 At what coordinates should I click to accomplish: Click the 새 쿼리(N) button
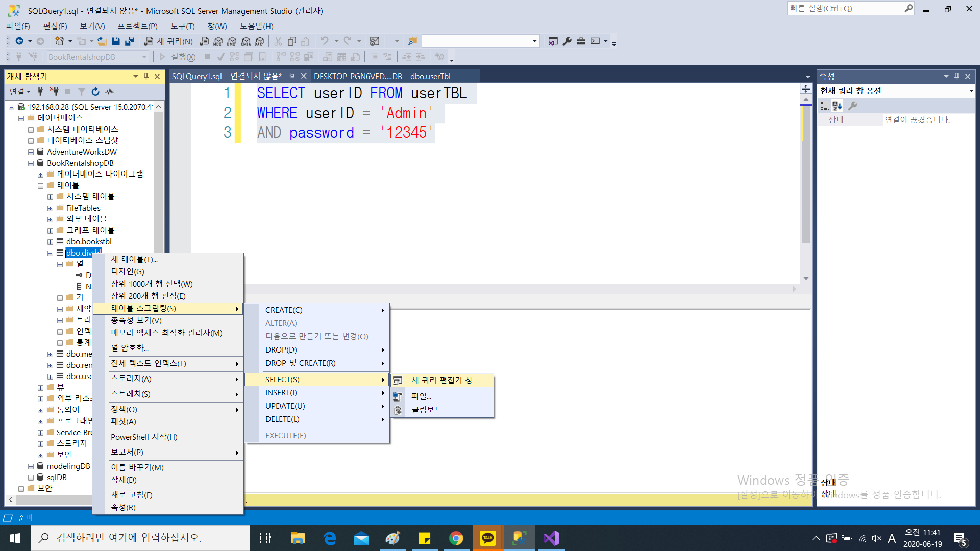click(168, 41)
